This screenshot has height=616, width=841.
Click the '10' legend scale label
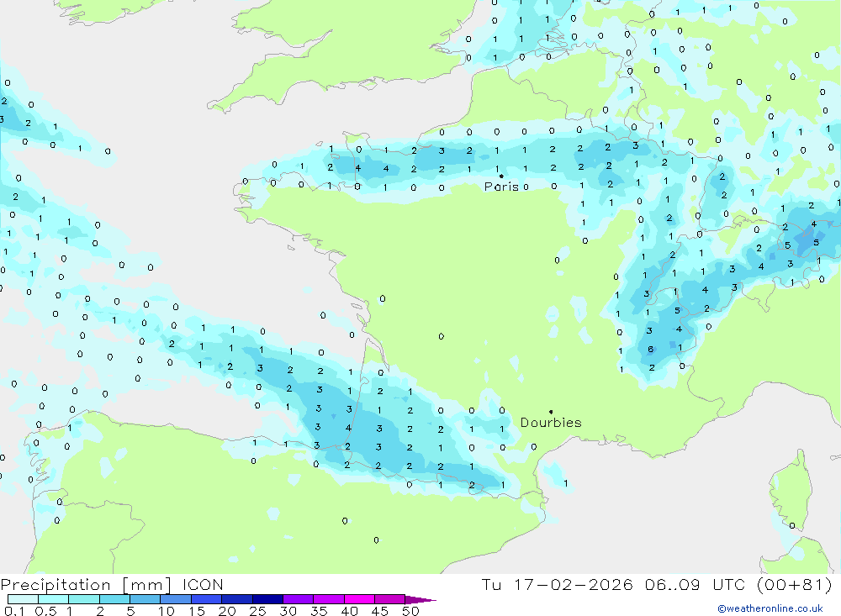click(167, 611)
